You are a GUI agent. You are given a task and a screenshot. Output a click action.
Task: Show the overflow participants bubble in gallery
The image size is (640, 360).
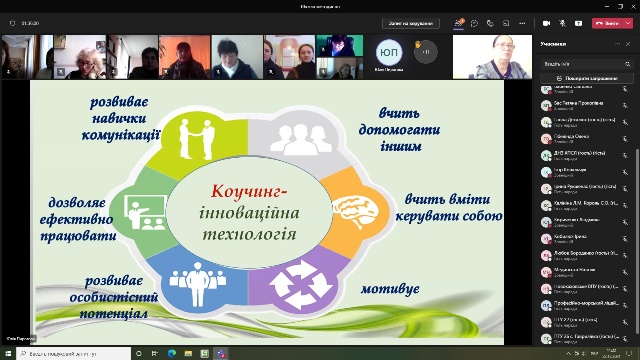tap(425, 52)
